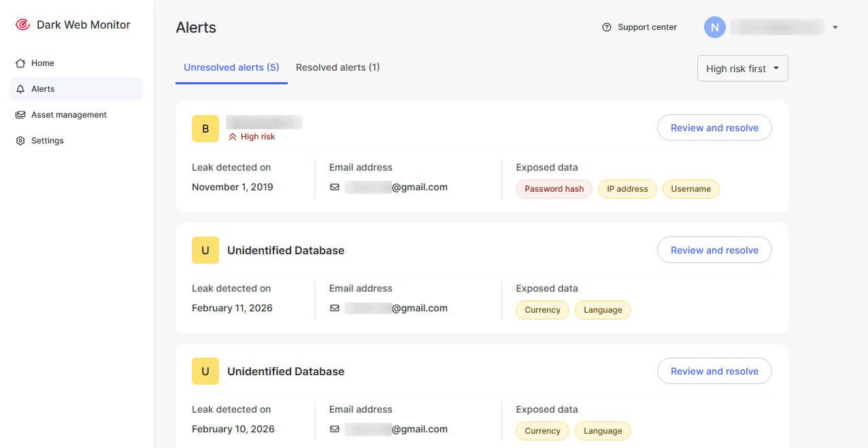Select the Alerts bell icon in sidebar
This screenshot has height=448, width=868.
[21, 88]
